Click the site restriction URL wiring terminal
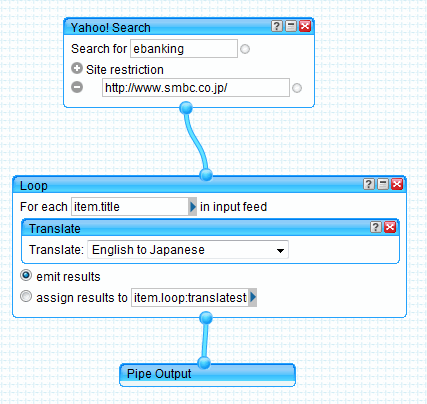This screenshot has width=427, height=404. click(297, 88)
